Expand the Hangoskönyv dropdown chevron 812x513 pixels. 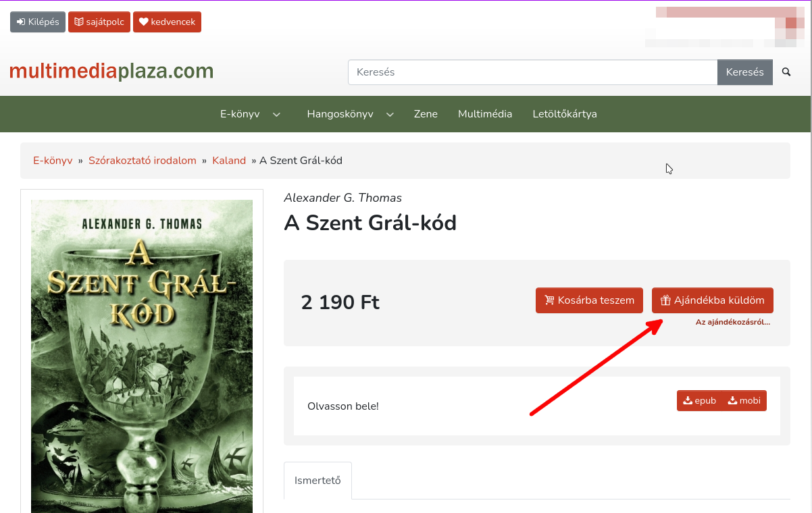[x=390, y=115]
